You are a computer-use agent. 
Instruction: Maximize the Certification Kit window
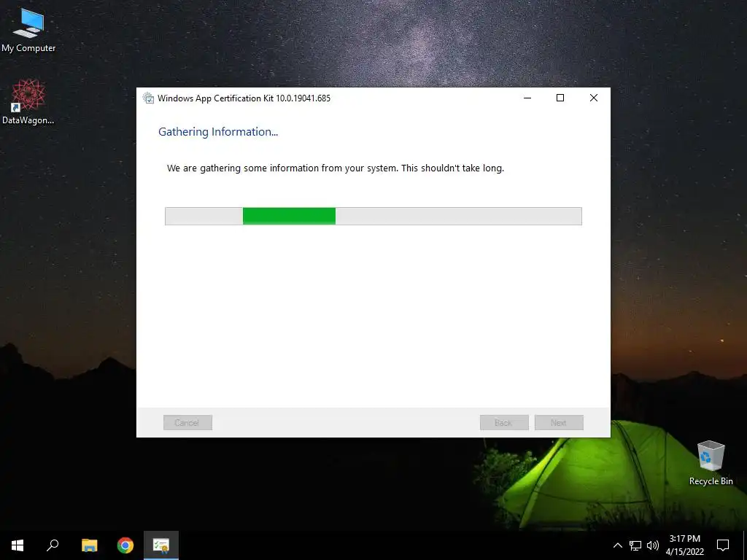point(560,98)
